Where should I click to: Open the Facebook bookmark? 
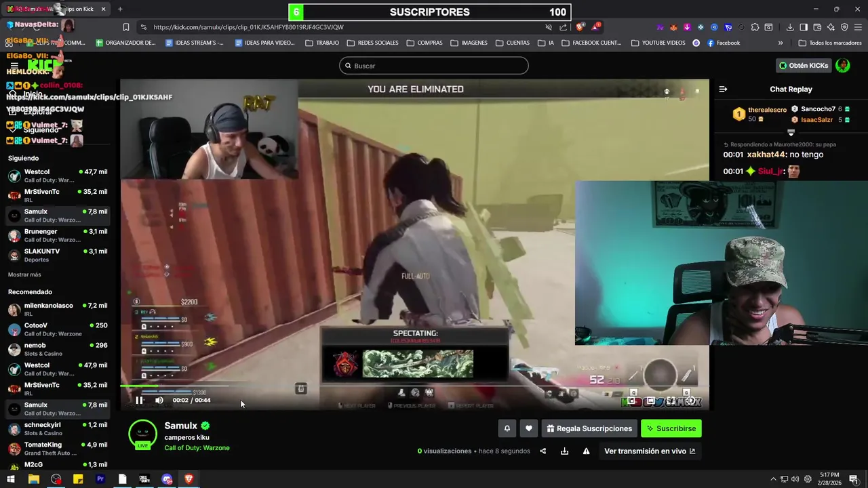coord(723,43)
